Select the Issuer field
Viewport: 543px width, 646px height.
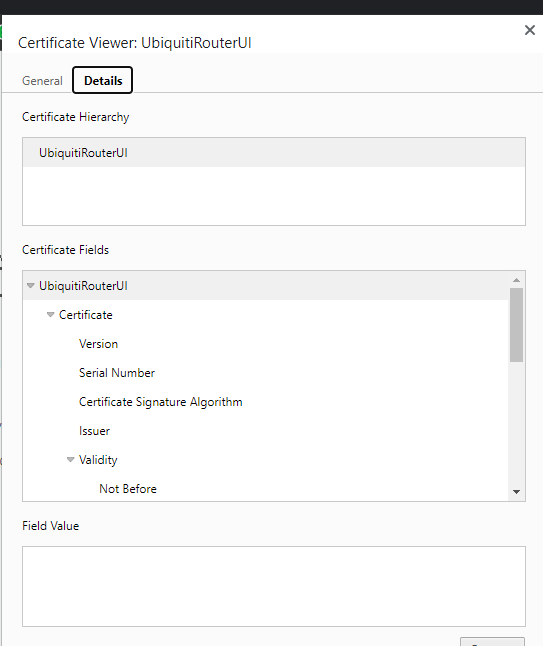point(266,431)
